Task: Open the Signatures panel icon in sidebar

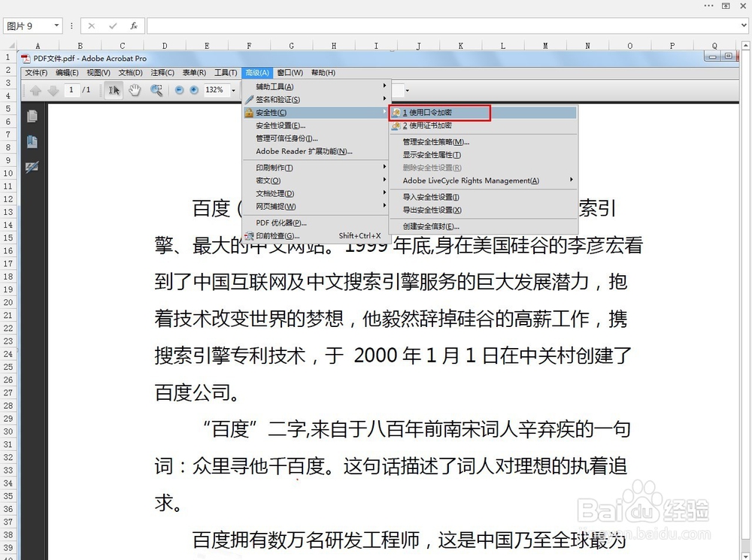Action: [x=32, y=167]
